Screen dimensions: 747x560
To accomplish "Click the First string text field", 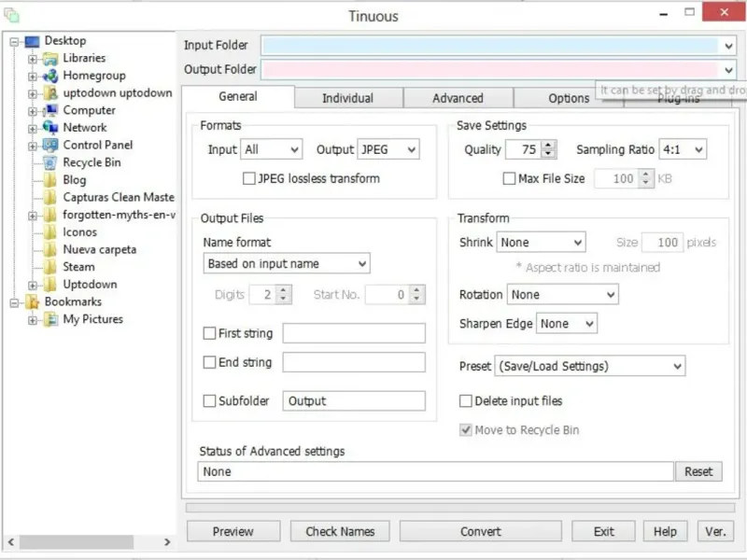I will tap(354, 333).
